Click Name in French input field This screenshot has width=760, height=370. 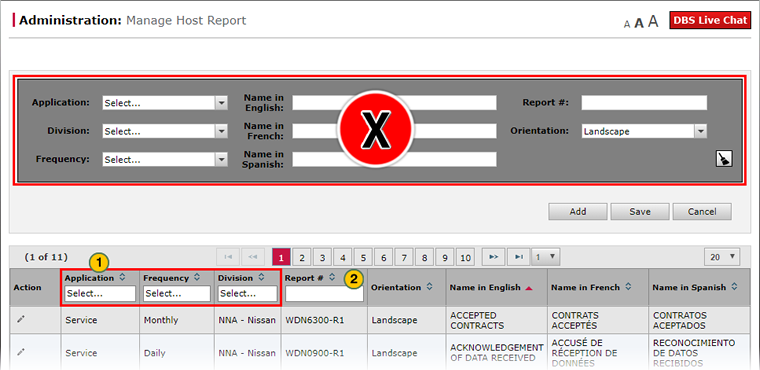pos(394,131)
